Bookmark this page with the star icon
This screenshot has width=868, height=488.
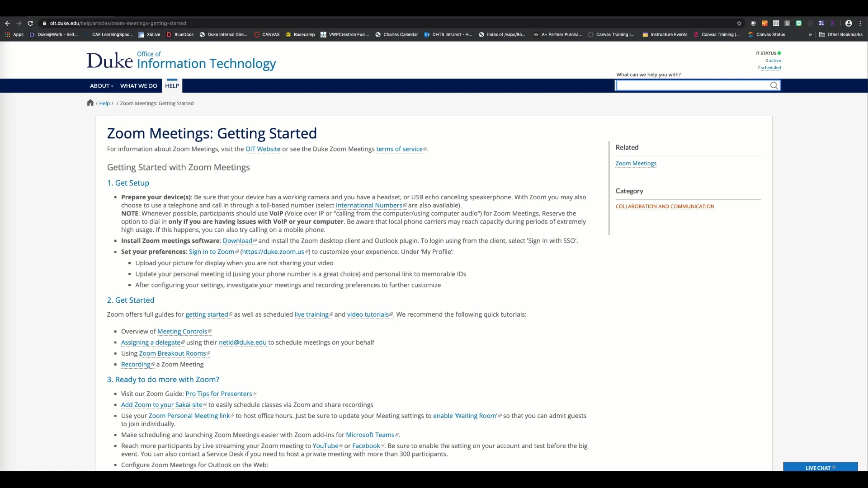pos(739,23)
